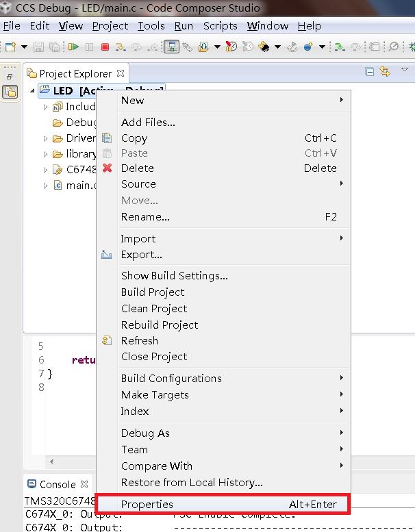
Task: Click the Project Explorer sidebar icon
Action: (x=10, y=92)
